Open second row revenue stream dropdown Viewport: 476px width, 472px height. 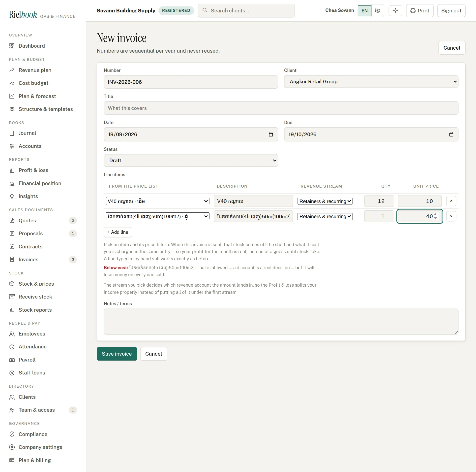click(325, 216)
